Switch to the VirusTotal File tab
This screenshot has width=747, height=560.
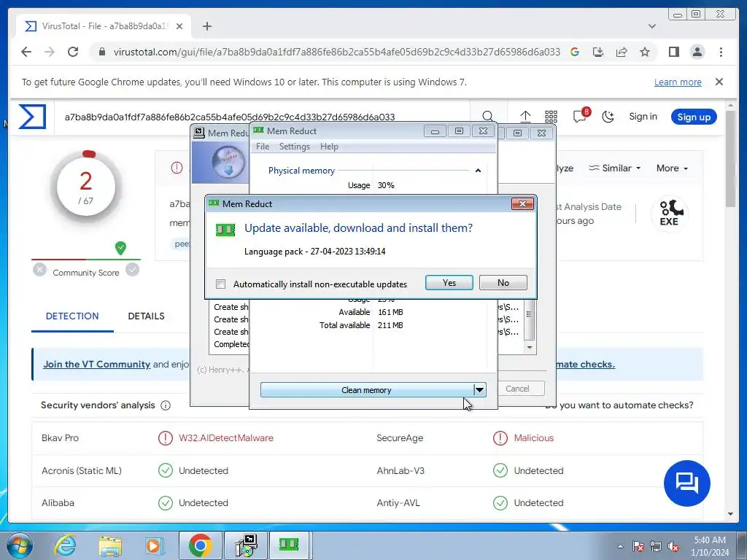[x=104, y=26]
